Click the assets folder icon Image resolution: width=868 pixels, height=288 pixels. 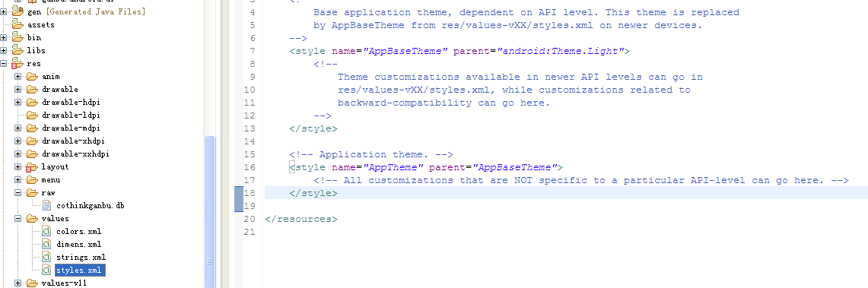pos(17,24)
